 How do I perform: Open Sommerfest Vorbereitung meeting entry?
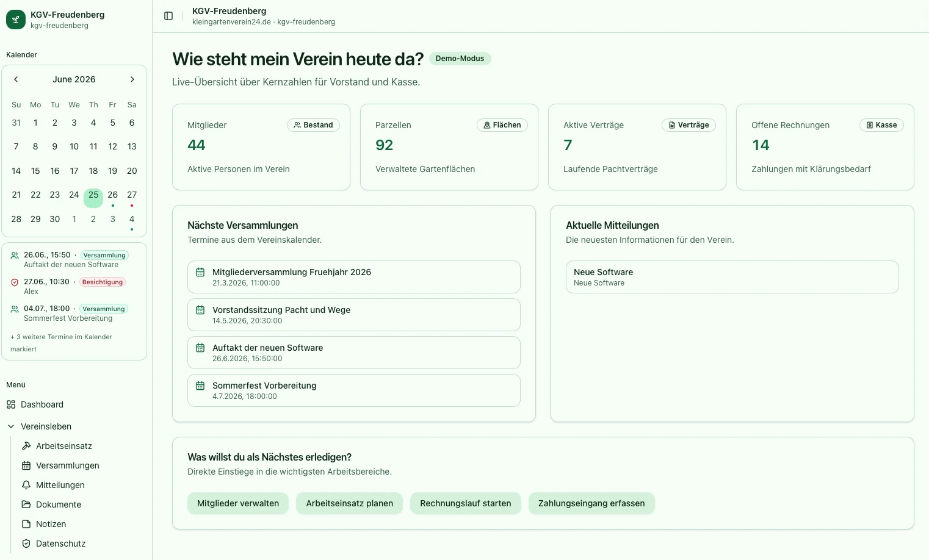(354, 390)
